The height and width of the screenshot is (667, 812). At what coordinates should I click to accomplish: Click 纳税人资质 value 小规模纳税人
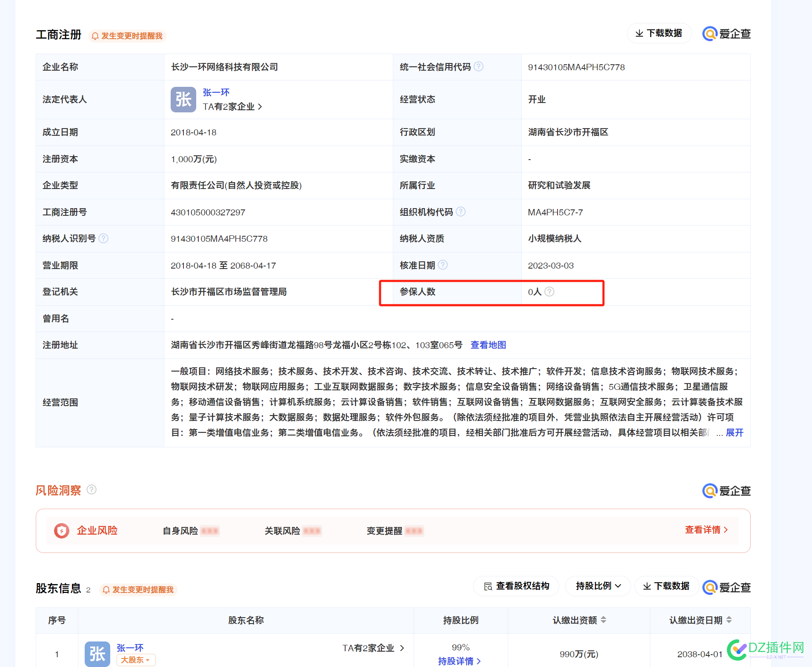point(555,239)
